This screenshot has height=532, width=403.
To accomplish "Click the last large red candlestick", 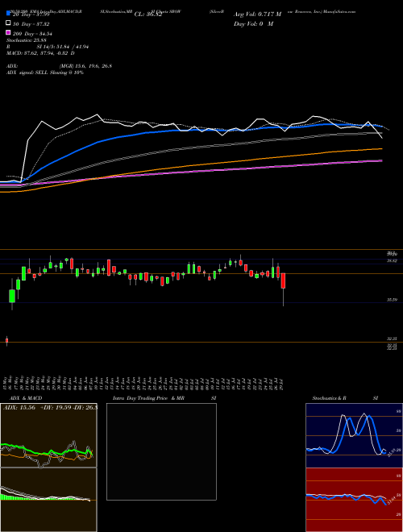I will pos(283,281).
